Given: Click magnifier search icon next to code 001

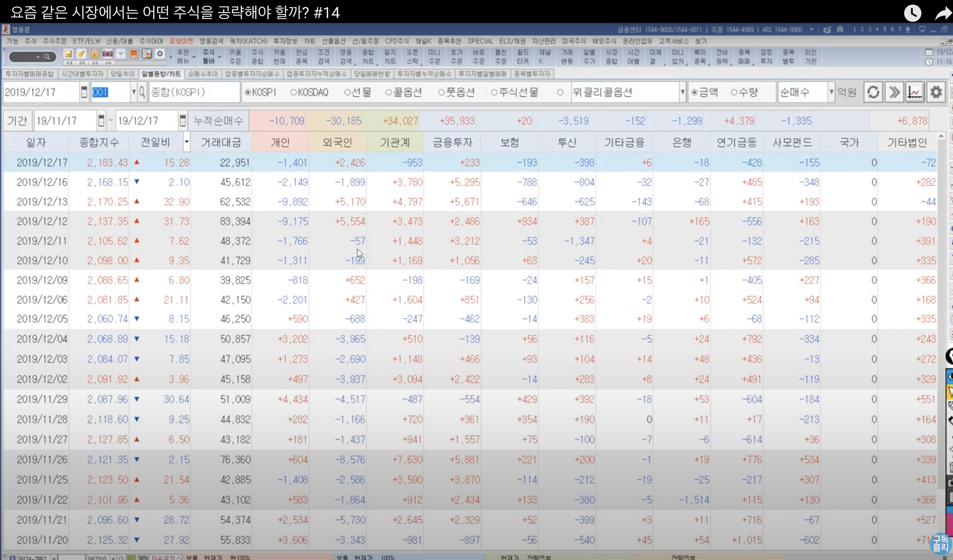Looking at the screenshot, I should click(142, 92).
